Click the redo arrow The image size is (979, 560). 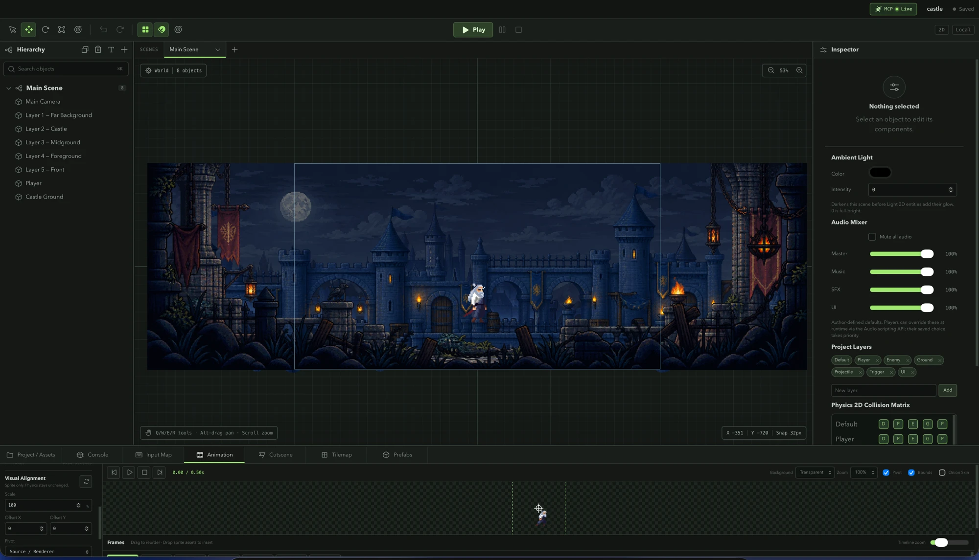pos(120,30)
